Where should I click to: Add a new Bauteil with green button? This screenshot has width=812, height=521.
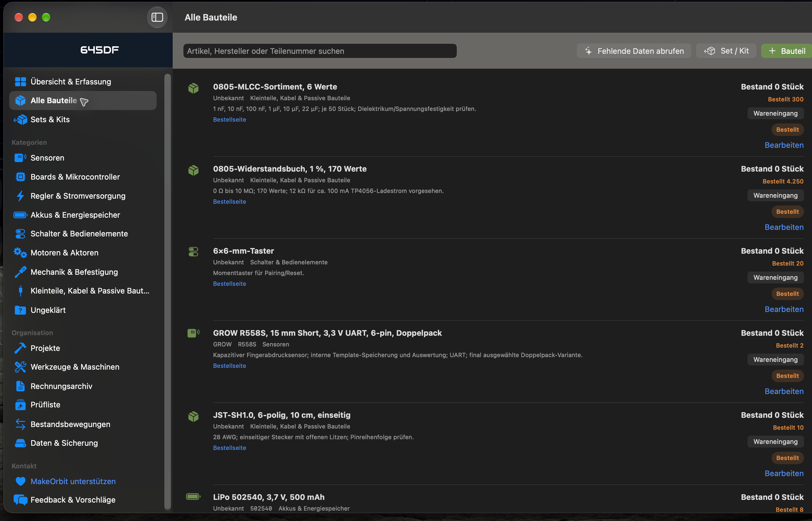coord(787,51)
